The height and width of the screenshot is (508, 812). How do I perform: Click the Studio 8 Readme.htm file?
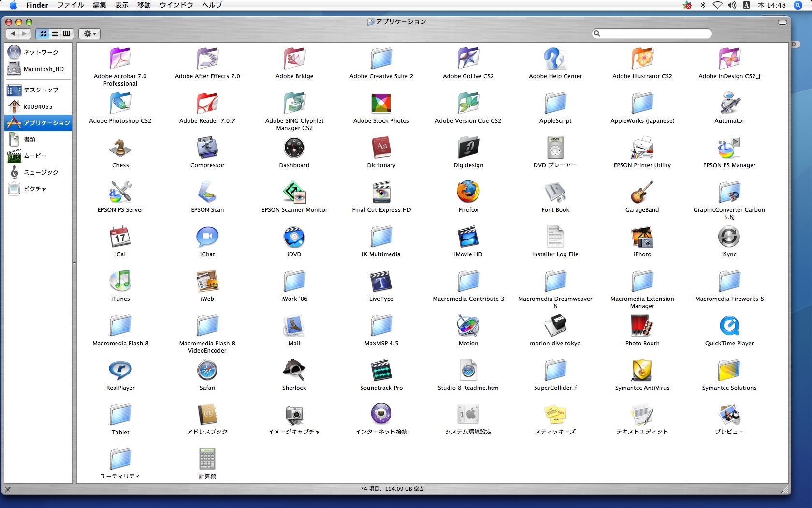(468, 371)
